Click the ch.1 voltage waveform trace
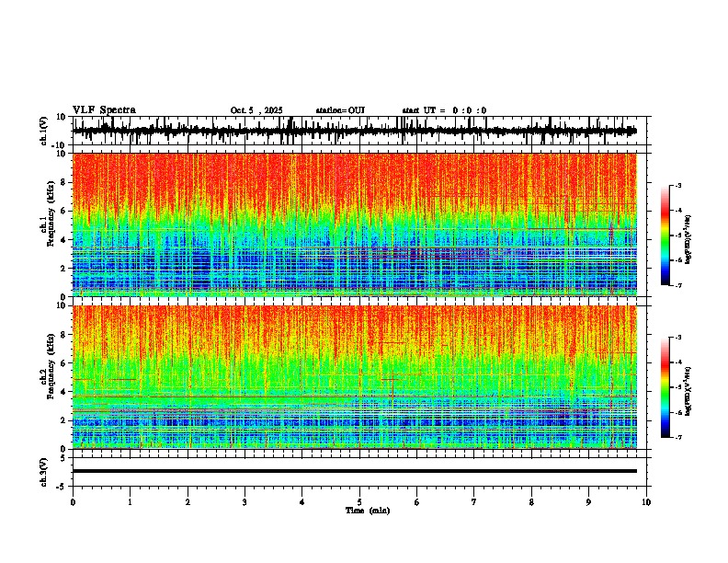The image size is (728, 563). click(354, 131)
